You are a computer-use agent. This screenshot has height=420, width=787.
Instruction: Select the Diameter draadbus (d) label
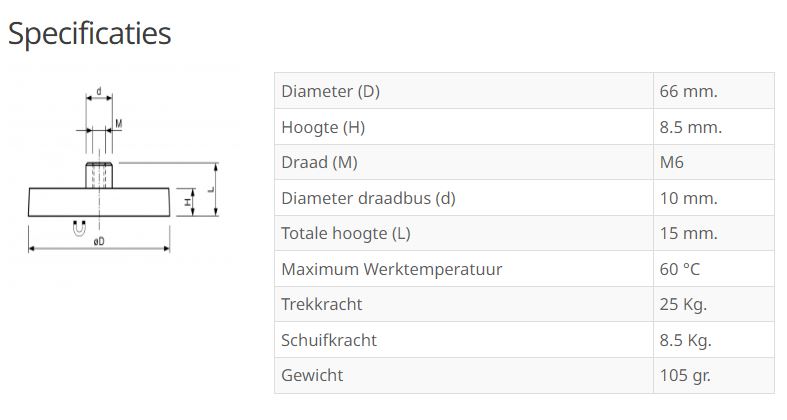[x=368, y=198]
